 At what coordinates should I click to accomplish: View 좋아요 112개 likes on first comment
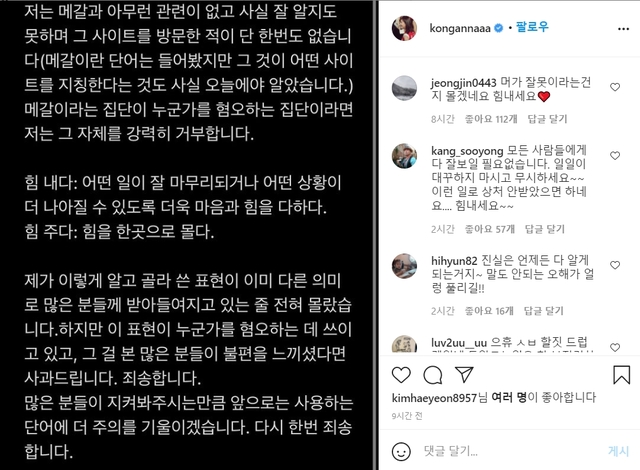click(491, 119)
